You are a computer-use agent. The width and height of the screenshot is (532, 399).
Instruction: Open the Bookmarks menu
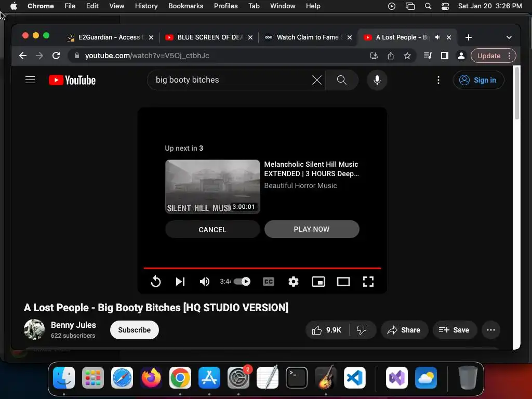coord(185,6)
